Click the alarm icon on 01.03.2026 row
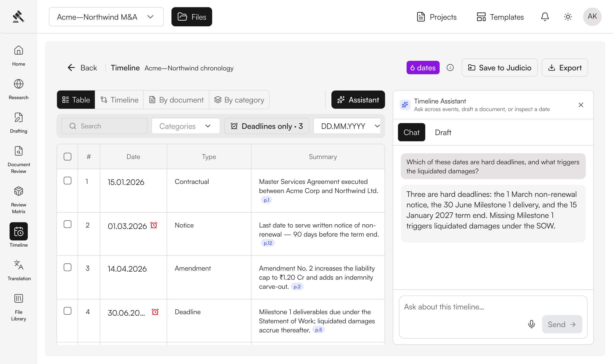This screenshot has width=613, height=364. 154,225
